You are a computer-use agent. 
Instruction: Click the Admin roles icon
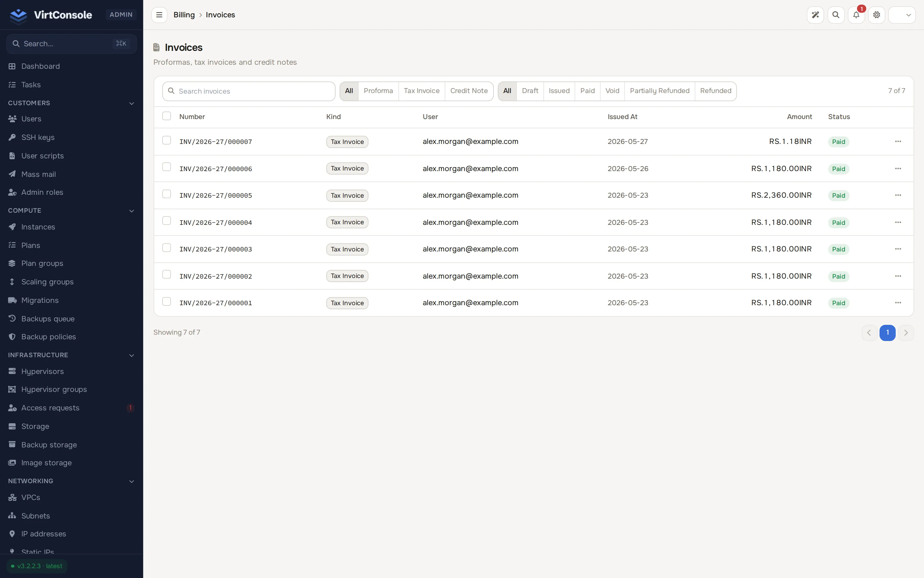point(12,192)
